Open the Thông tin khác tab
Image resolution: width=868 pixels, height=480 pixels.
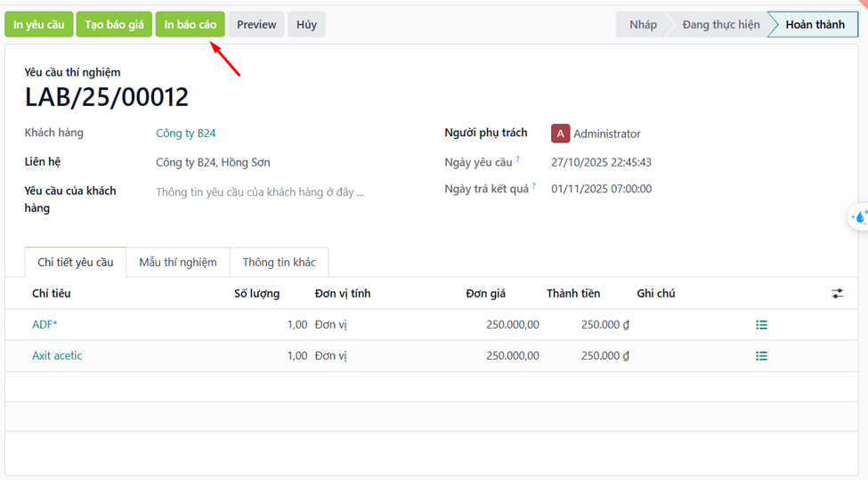tap(279, 263)
